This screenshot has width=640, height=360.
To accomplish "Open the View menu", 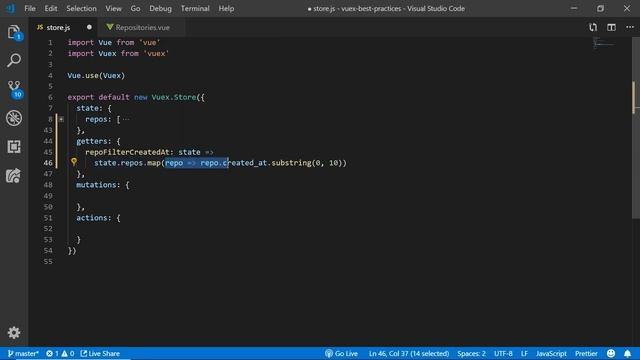I will click(113, 9).
